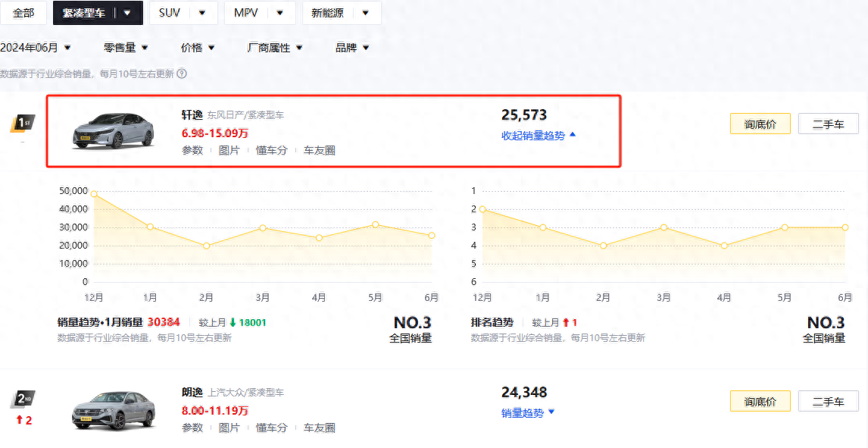Image resolution: width=868 pixels, height=448 pixels.
Task: Click the 1st rank badge icon
Action: [x=22, y=124]
